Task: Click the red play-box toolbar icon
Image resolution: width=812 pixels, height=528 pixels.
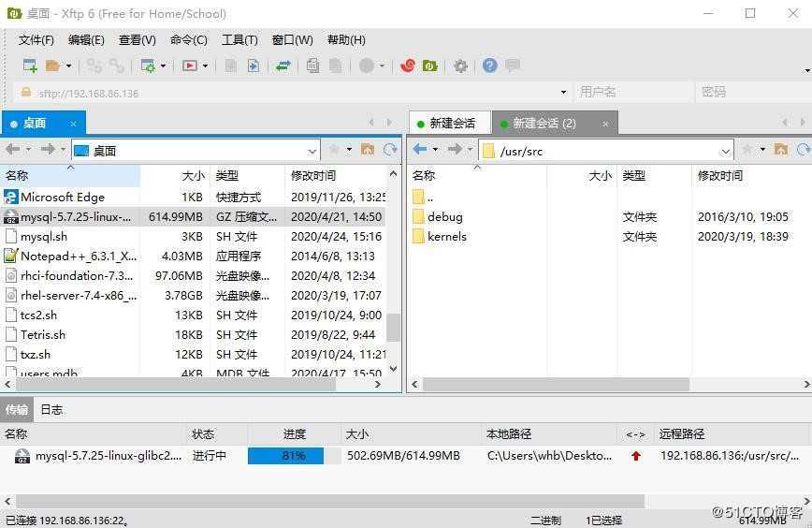Action: point(190,66)
